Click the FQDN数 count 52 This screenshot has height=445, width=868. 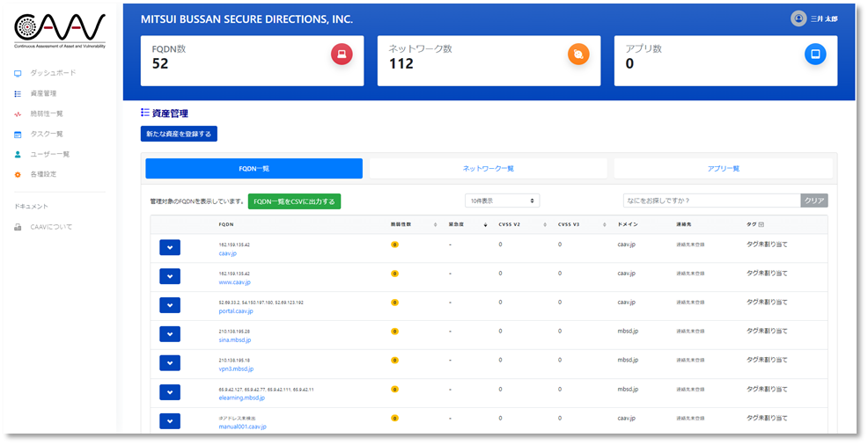(160, 63)
